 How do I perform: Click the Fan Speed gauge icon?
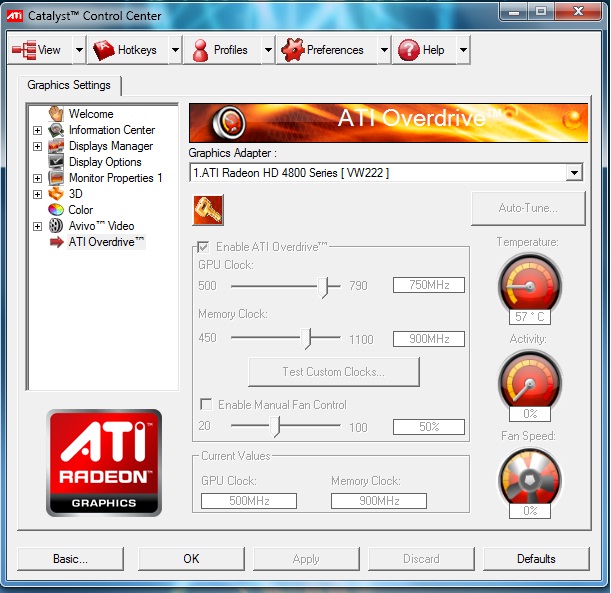pos(530,478)
